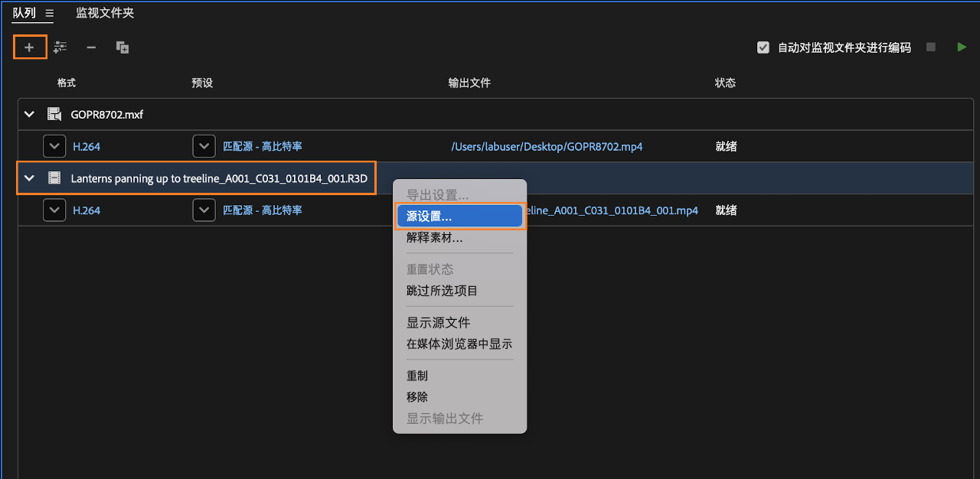Viewport: 980px width, 479px height.
Task: Start the queue with the green play icon
Action: (x=962, y=47)
